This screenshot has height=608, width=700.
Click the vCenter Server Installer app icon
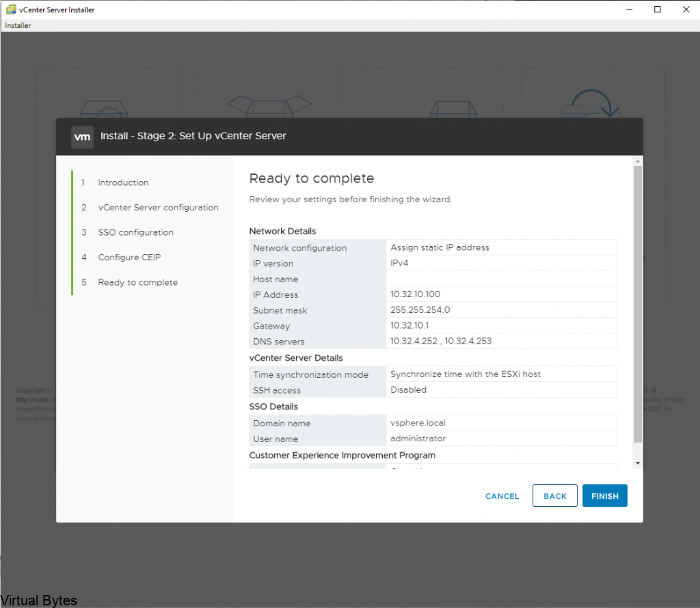tap(11, 10)
